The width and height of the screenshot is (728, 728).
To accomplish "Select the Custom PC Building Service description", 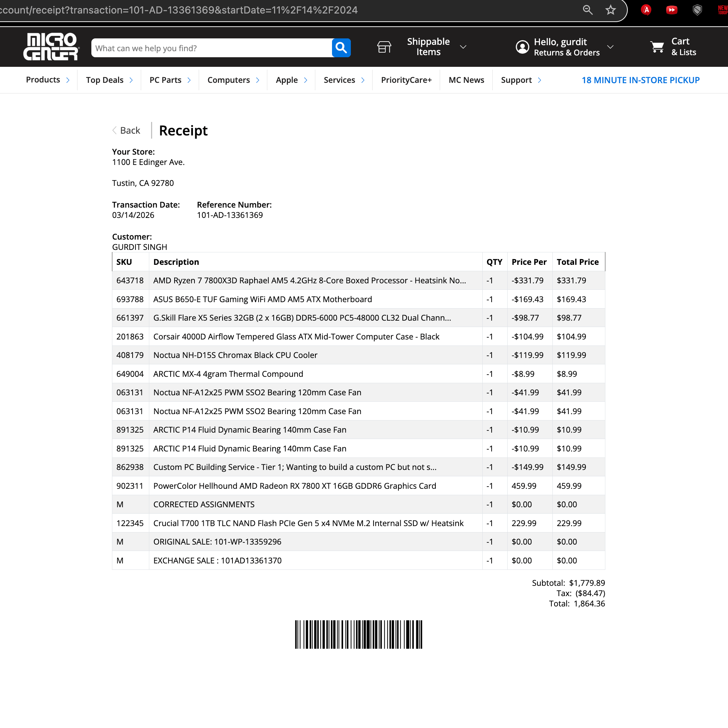I will 295,467.
